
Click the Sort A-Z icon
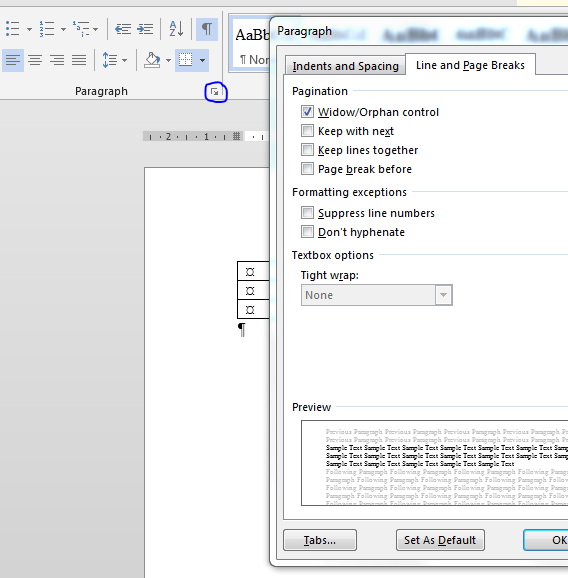tap(176, 29)
